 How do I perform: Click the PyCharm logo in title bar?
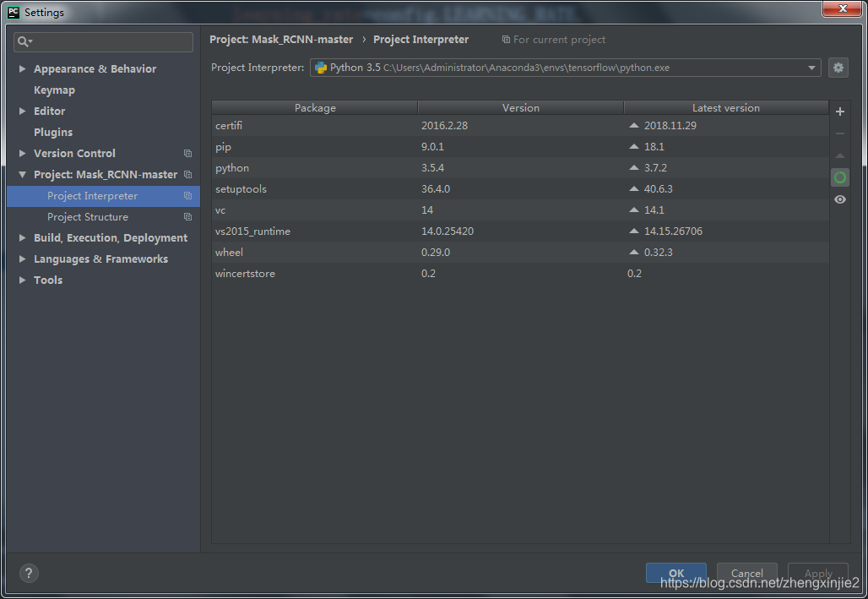14,12
